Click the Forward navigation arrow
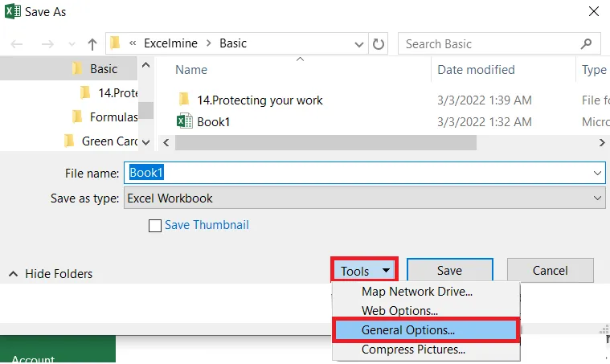 tap(47, 44)
